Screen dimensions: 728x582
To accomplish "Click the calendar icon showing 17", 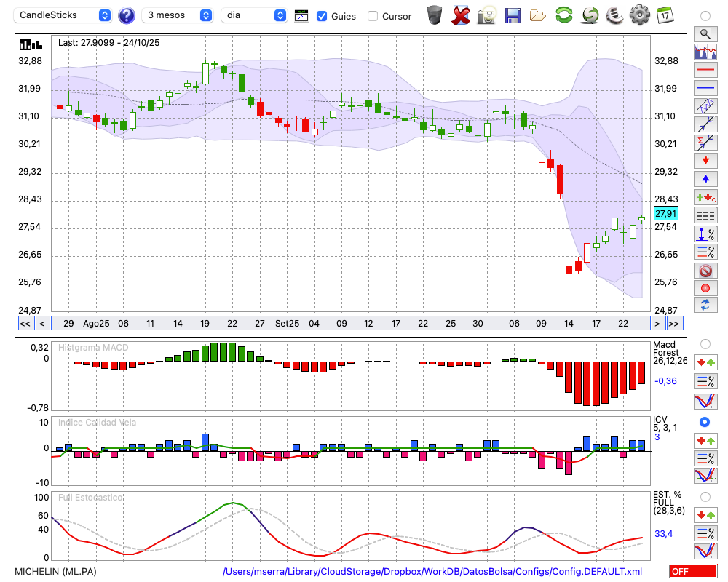I will pyautogui.click(x=664, y=15).
